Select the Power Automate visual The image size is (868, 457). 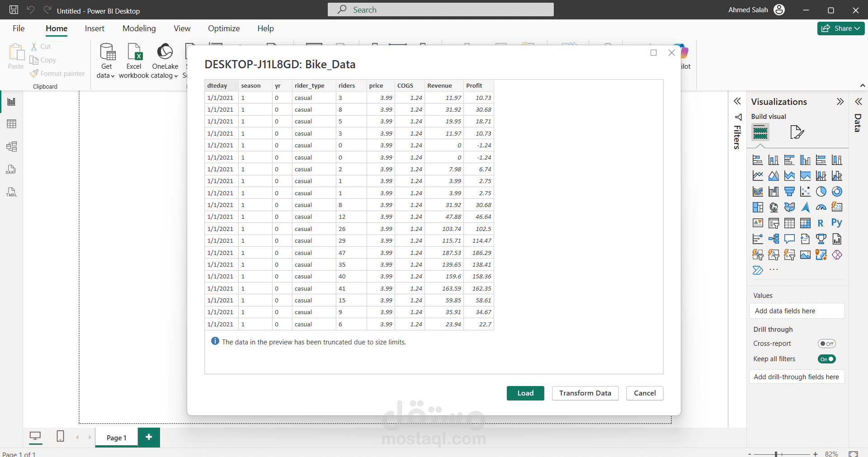(758, 270)
